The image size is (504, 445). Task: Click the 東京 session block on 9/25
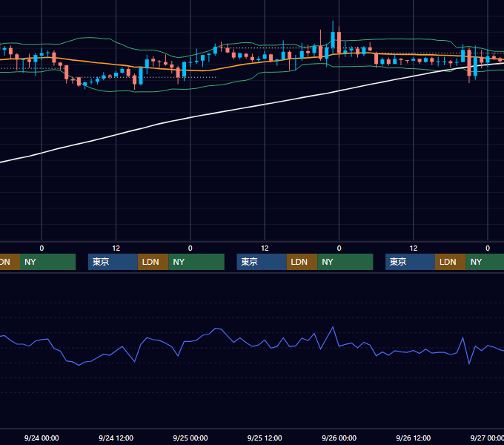[x=262, y=262]
